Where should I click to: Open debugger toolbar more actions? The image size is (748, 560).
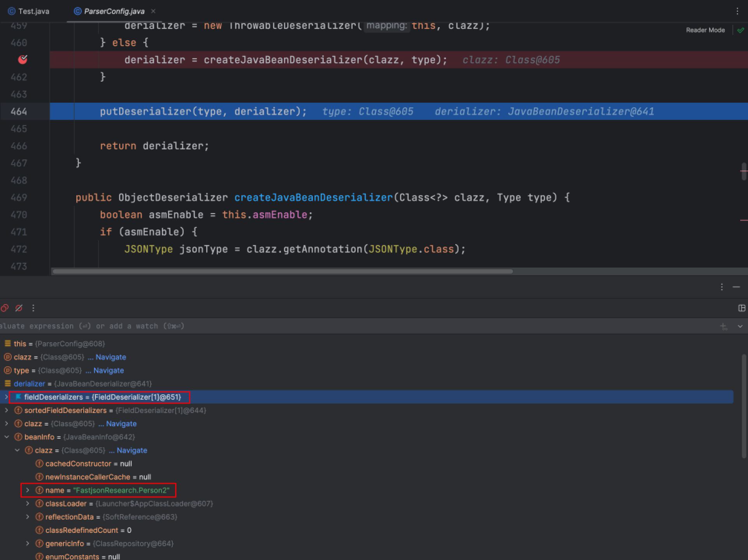33,308
